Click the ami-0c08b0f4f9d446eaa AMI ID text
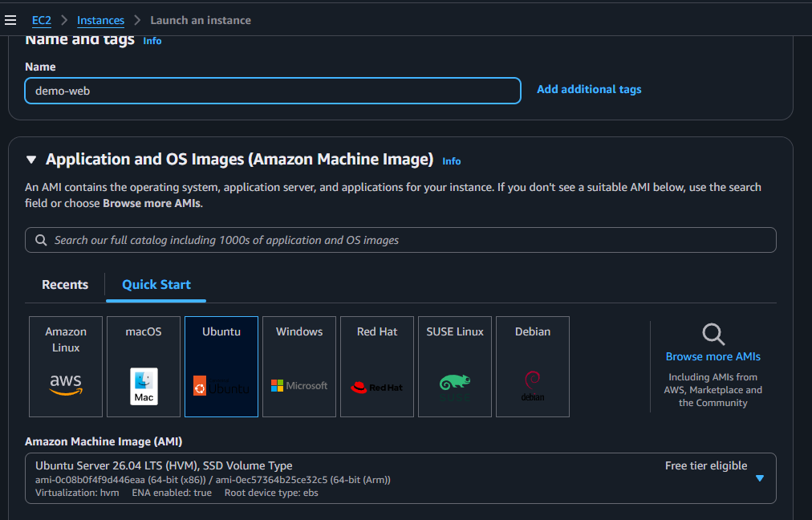This screenshot has height=520, width=812. tap(91, 480)
